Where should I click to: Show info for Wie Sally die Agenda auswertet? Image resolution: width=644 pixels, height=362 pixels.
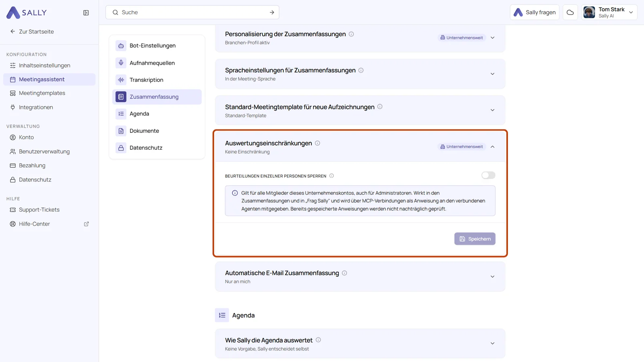pos(318,340)
